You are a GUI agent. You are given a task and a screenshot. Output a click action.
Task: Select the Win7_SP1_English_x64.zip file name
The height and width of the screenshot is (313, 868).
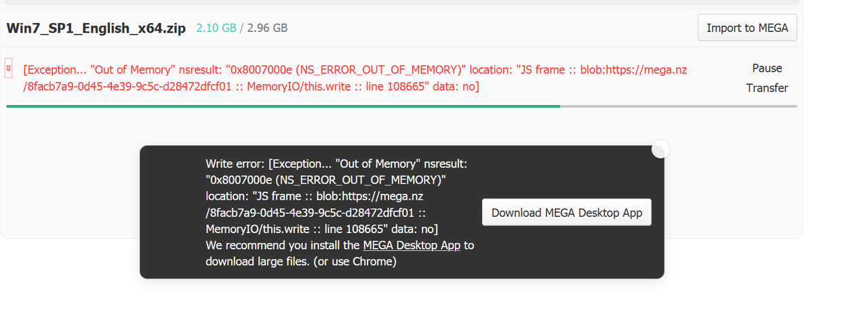(96, 28)
